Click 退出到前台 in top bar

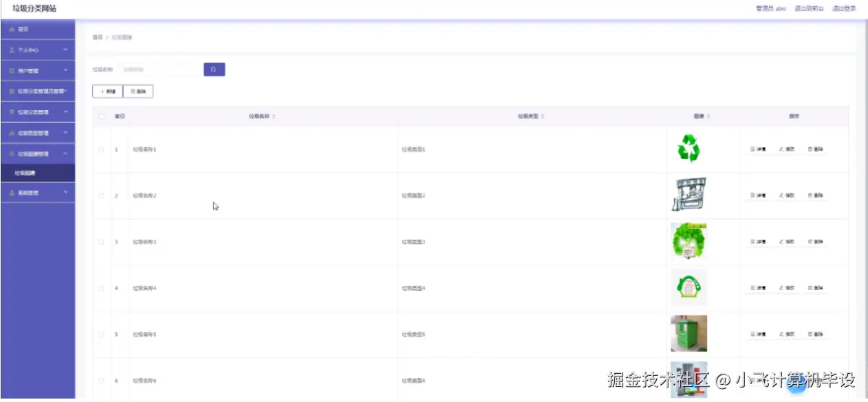[809, 9]
